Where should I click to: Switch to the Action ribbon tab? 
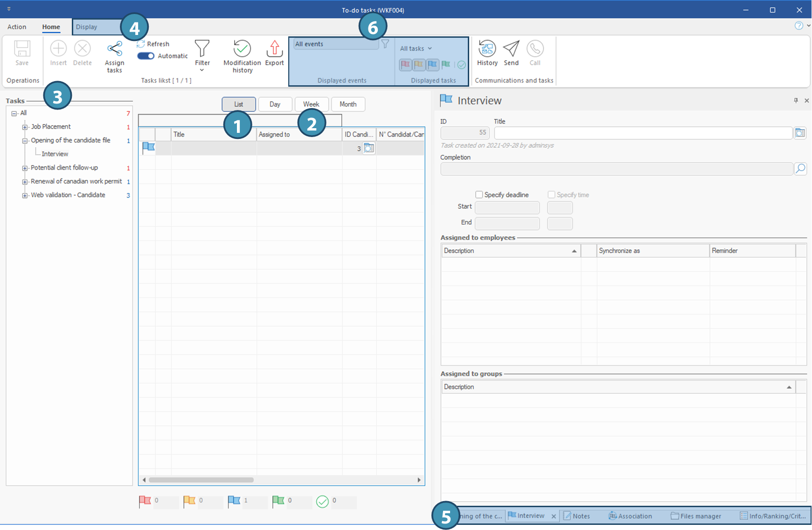17,27
